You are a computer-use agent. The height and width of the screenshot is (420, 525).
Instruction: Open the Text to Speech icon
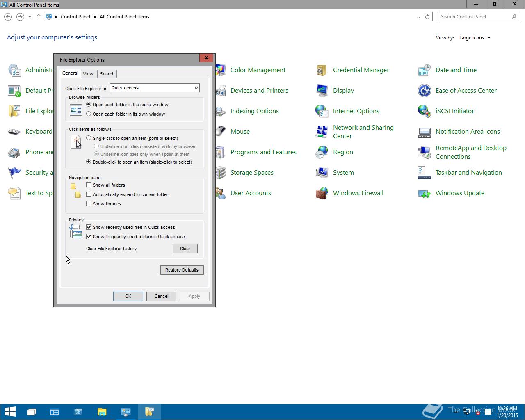(14, 193)
